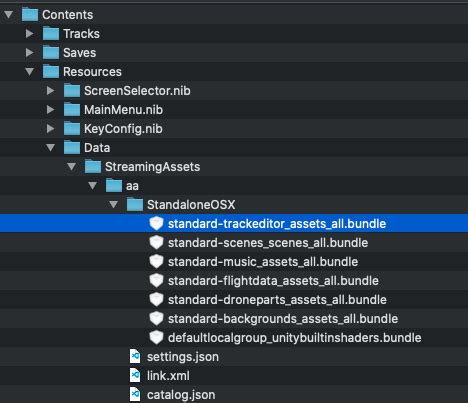This screenshot has width=468, height=403.
Task: Select the catalog.json file name
Action: pyautogui.click(x=181, y=395)
